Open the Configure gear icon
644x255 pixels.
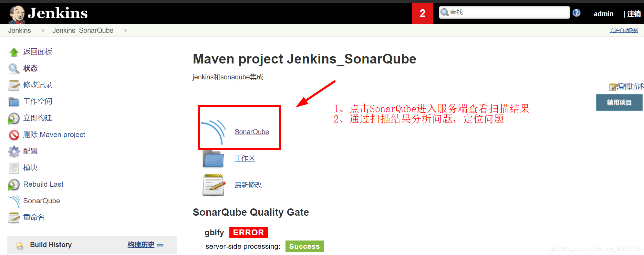tap(14, 151)
